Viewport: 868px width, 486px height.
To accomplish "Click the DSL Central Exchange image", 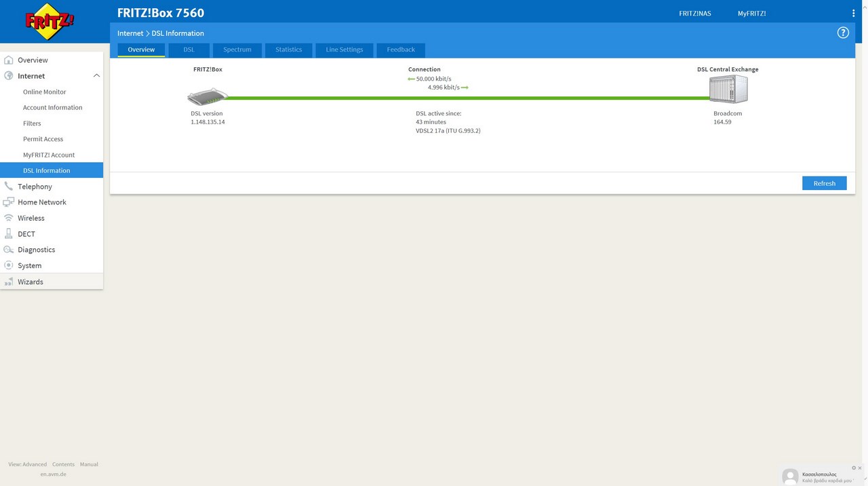I will pos(728,89).
